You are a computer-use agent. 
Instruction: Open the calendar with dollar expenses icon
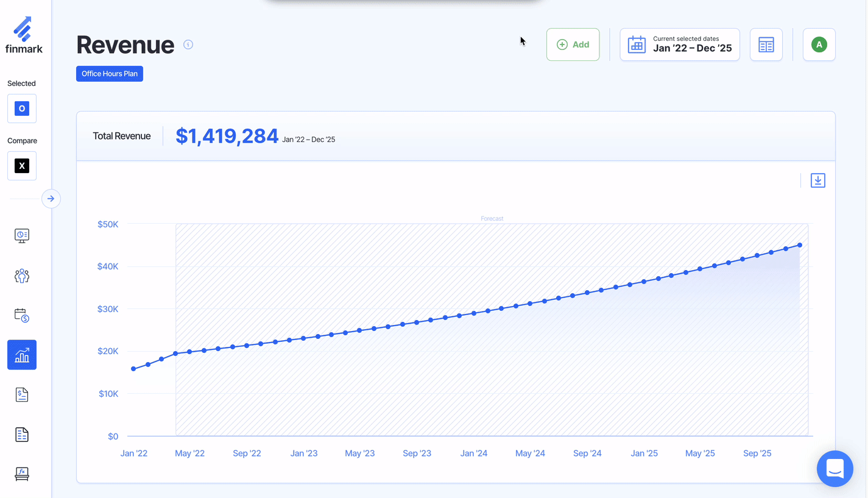(x=22, y=315)
